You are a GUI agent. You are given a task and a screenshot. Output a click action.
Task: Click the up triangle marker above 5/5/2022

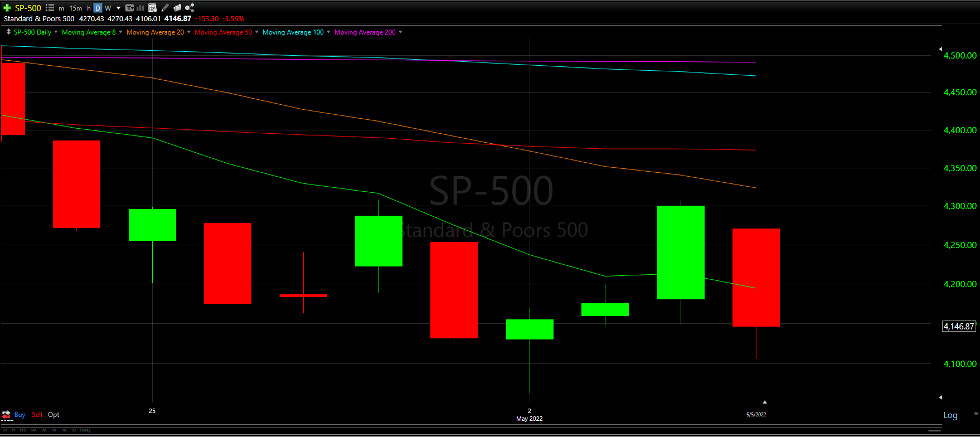(x=765, y=402)
